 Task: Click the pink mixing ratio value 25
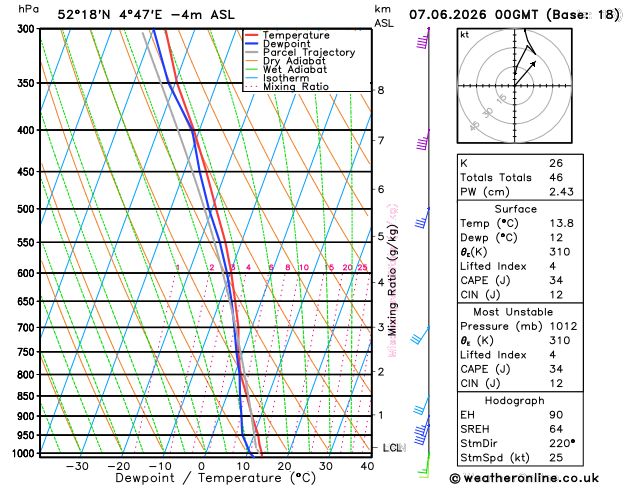[x=362, y=267]
